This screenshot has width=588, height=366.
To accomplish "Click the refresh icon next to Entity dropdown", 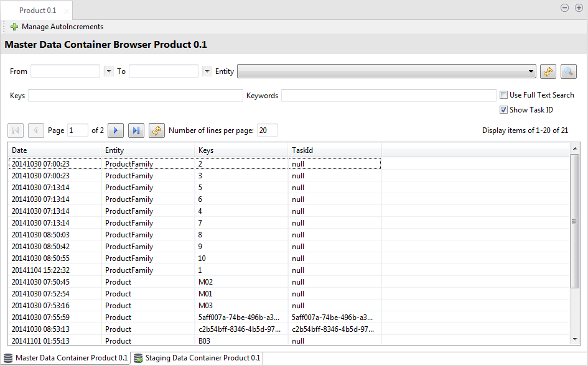I will coord(548,71).
